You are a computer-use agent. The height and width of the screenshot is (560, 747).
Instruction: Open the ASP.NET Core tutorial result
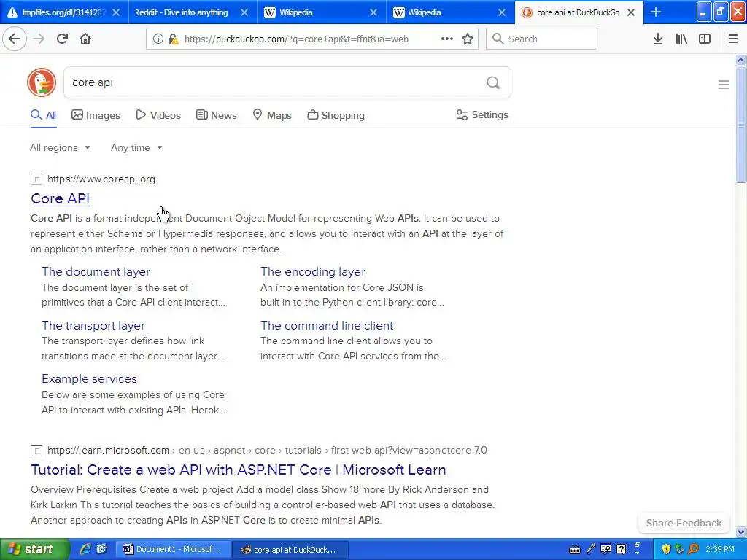[239, 470]
